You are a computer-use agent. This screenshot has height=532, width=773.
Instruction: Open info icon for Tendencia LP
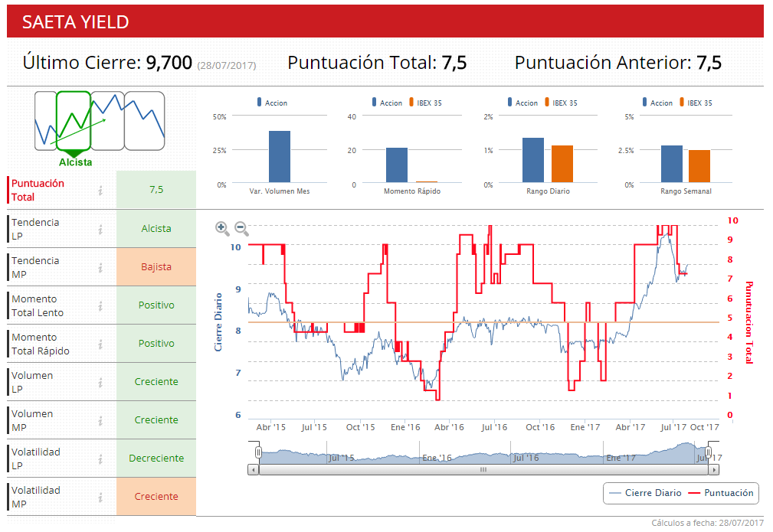(100, 229)
